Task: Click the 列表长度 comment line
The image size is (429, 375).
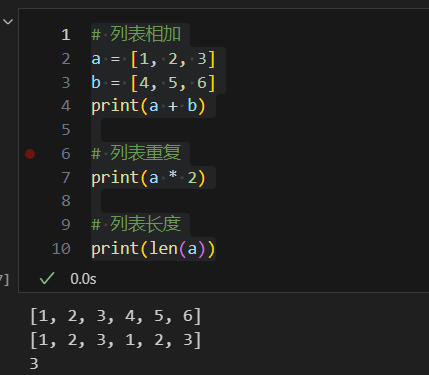Action: click(x=136, y=224)
